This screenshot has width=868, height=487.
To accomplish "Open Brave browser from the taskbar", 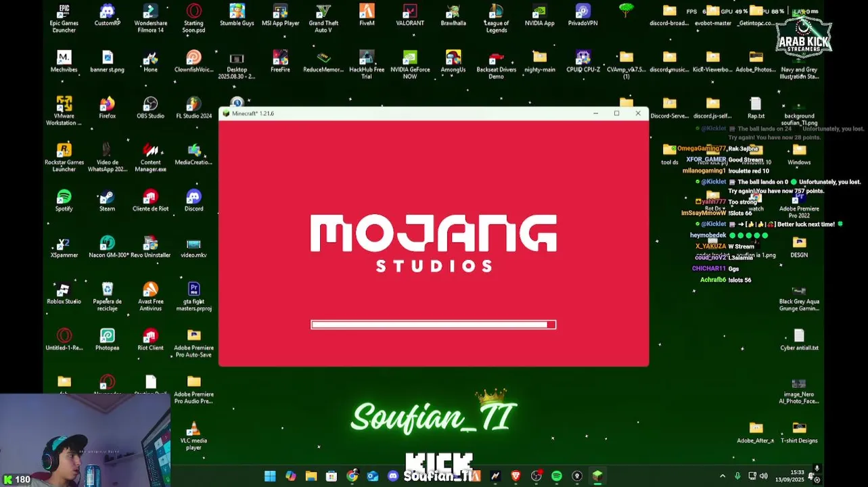I will [x=516, y=476].
